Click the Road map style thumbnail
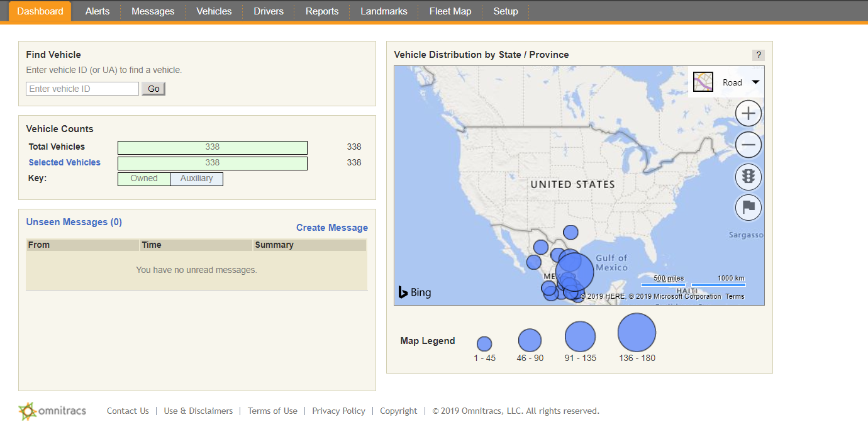The height and width of the screenshot is (422, 868). [703, 82]
